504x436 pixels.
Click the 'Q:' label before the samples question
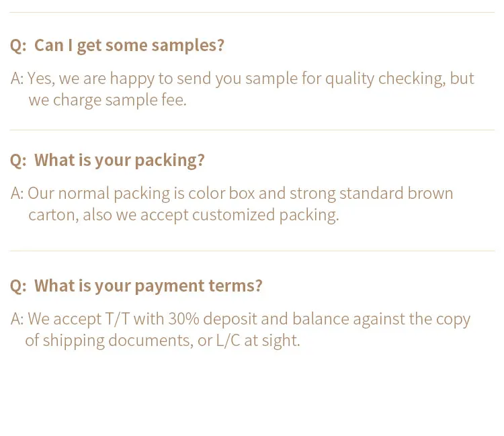(18, 46)
